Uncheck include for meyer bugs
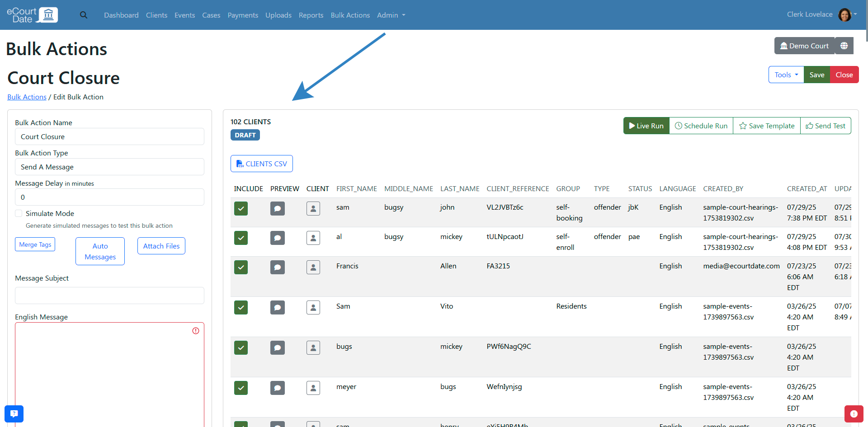 click(241, 388)
